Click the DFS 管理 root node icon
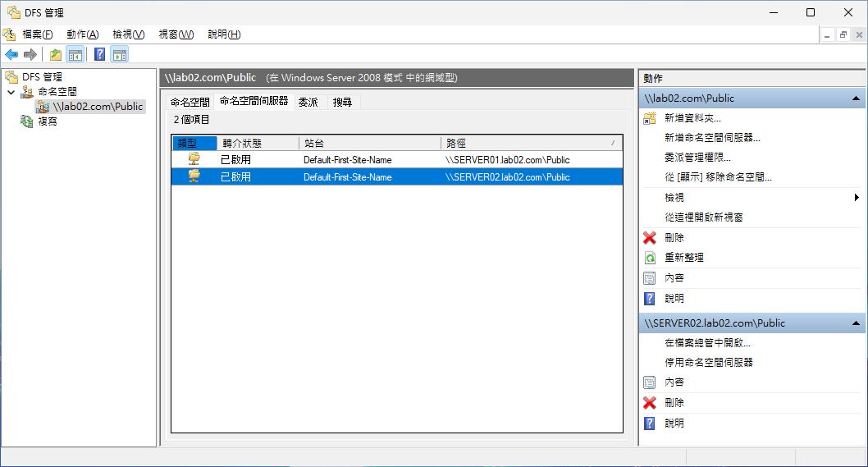The height and width of the screenshot is (467, 868). pyautogui.click(x=12, y=76)
